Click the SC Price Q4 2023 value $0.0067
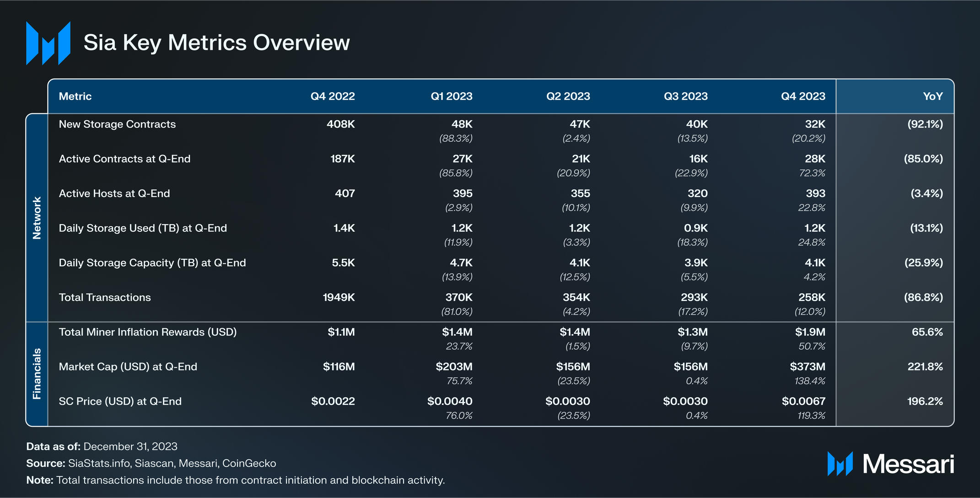Viewport: 980px width, 498px height. click(803, 402)
